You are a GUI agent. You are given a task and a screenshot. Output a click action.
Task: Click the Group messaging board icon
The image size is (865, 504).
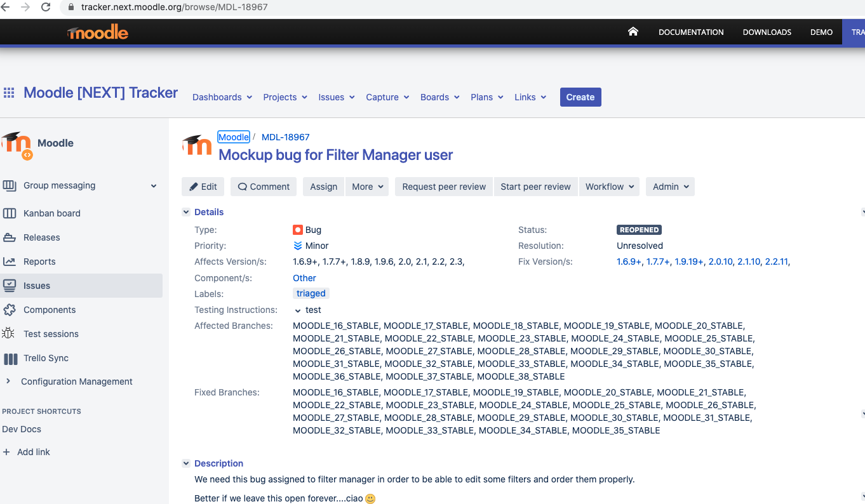[10, 185]
